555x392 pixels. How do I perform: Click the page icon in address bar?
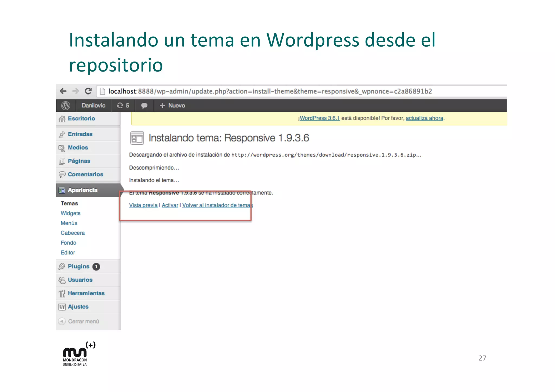click(102, 91)
